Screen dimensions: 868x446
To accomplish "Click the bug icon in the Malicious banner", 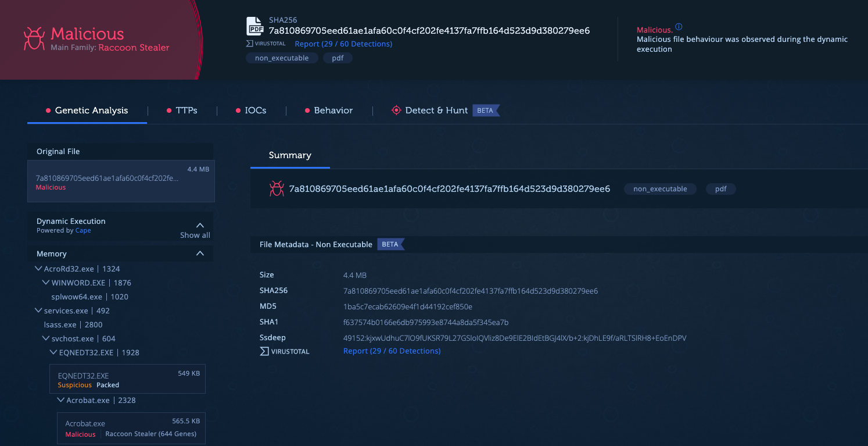I will pos(34,39).
